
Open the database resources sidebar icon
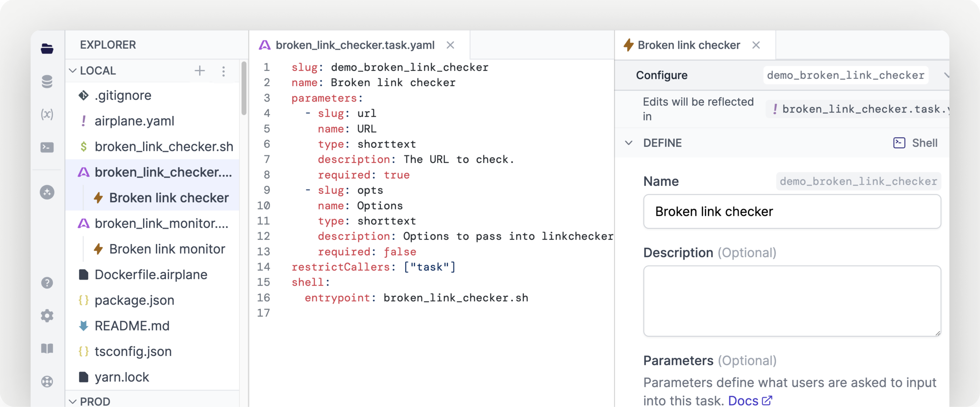[47, 82]
